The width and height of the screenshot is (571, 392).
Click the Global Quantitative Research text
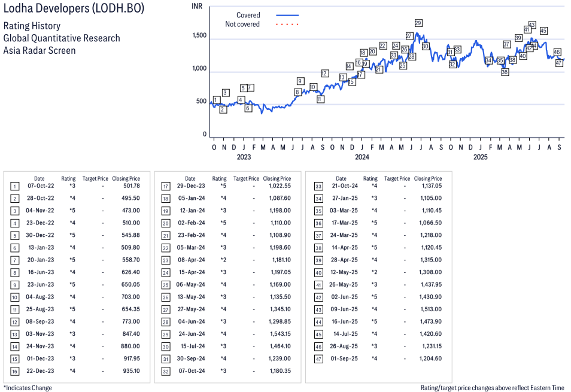(62, 38)
